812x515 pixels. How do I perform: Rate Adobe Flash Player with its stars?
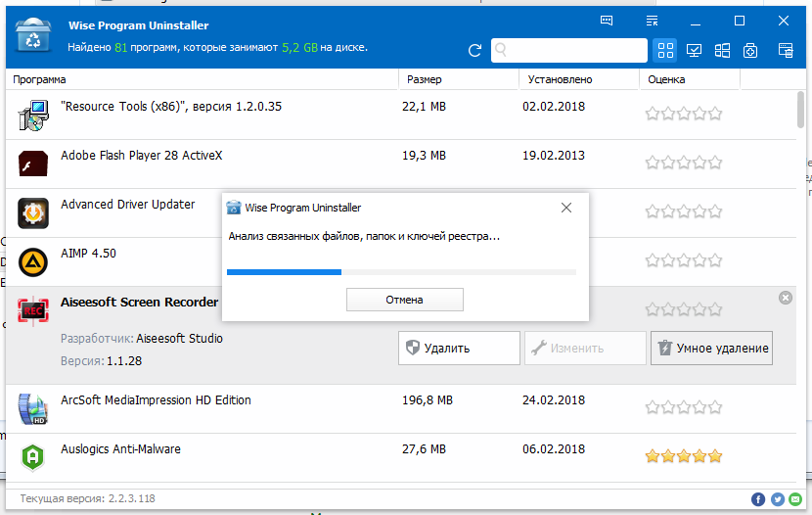(684, 163)
